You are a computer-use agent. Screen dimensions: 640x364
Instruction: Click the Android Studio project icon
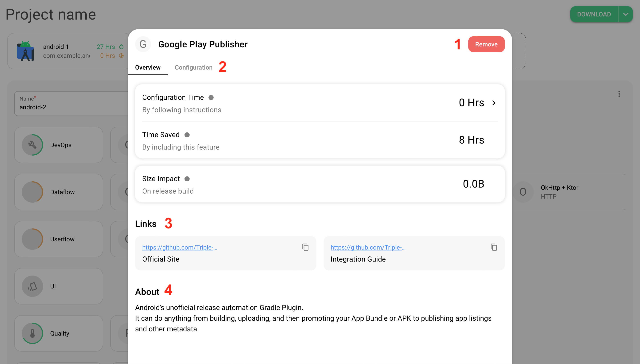25,51
